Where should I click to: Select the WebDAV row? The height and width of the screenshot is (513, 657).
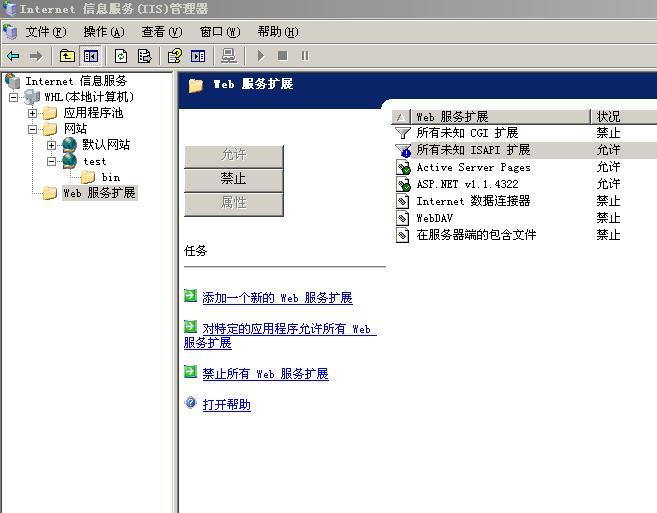[525, 218]
